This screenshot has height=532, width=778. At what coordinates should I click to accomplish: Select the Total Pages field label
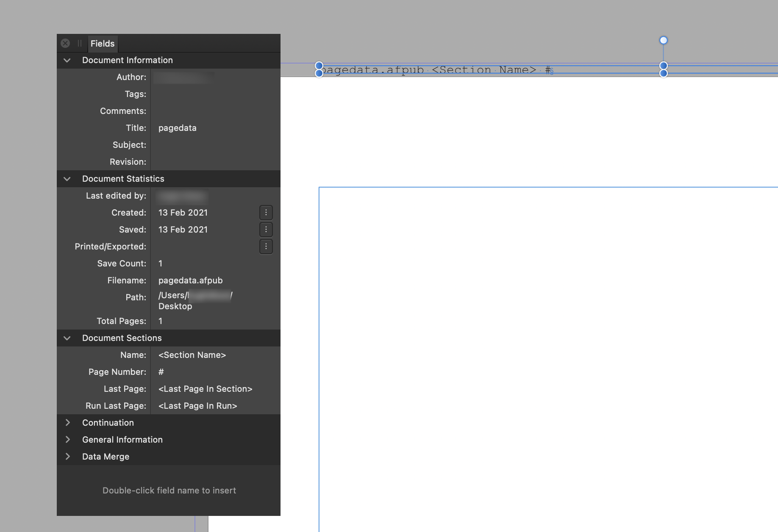[x=122, y=321]
